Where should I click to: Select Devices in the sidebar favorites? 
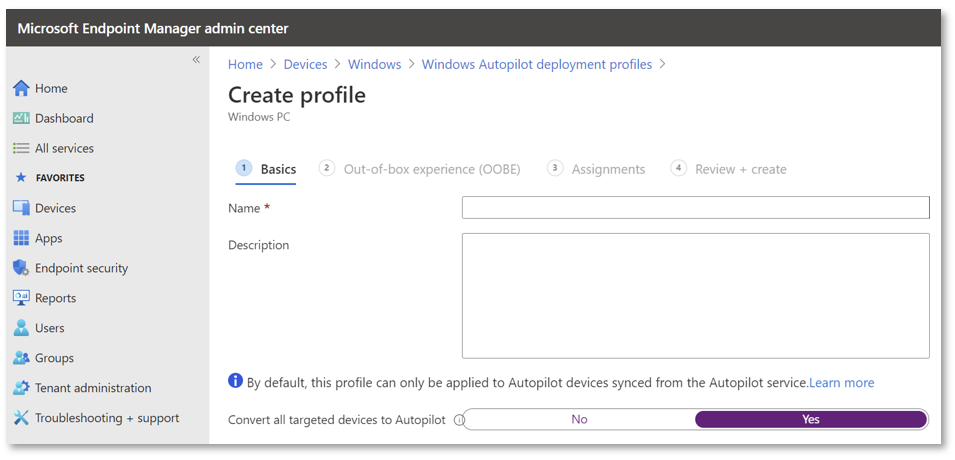click(x=55, y=208)
